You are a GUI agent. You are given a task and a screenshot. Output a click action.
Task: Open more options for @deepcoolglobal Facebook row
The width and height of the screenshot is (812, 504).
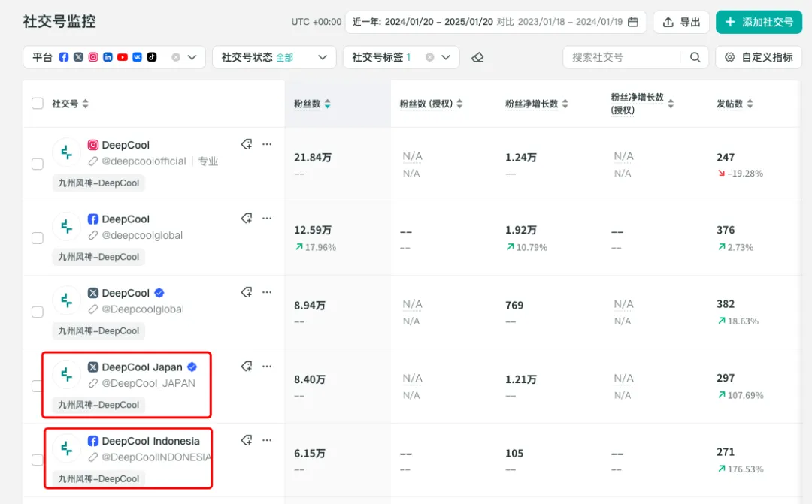(267, 219)
